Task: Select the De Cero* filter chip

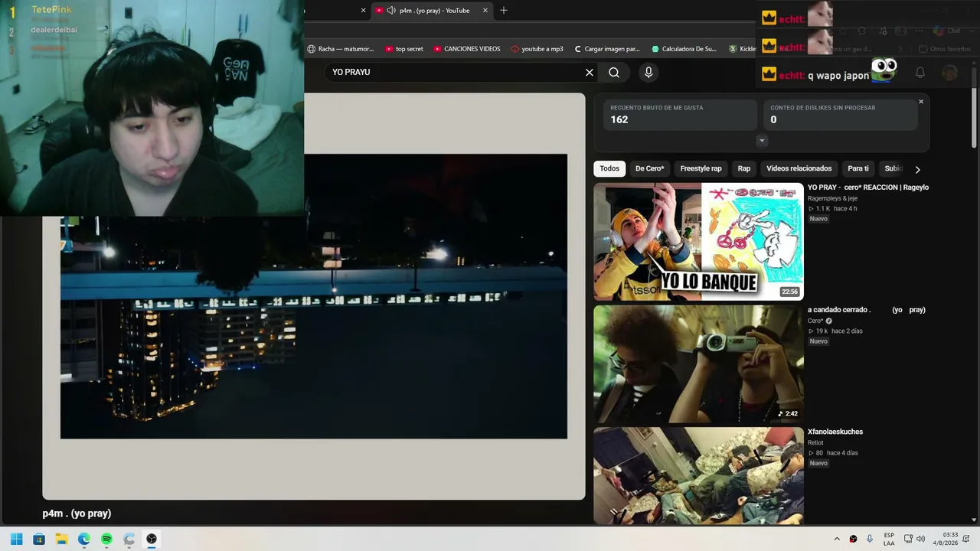Action: [649, 168]
